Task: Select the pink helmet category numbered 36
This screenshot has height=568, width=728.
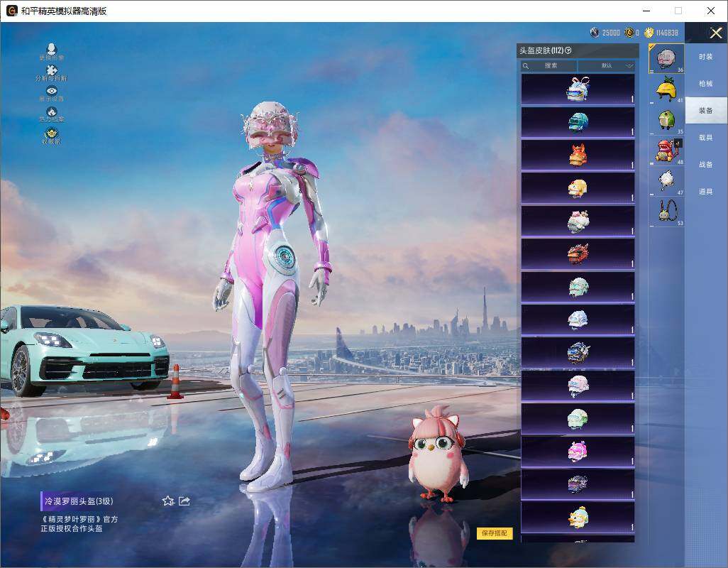Action: (x=666, y=58)
